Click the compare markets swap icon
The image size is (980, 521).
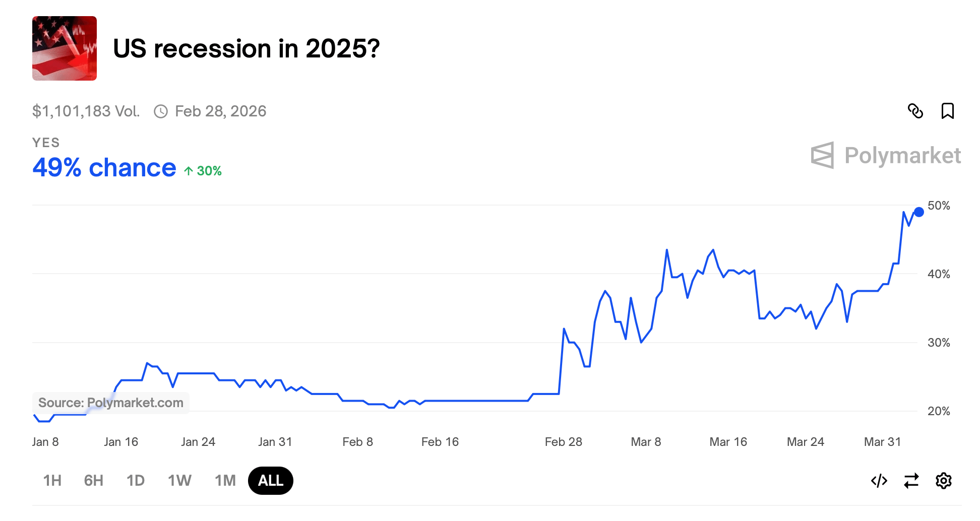click(911, 480)
